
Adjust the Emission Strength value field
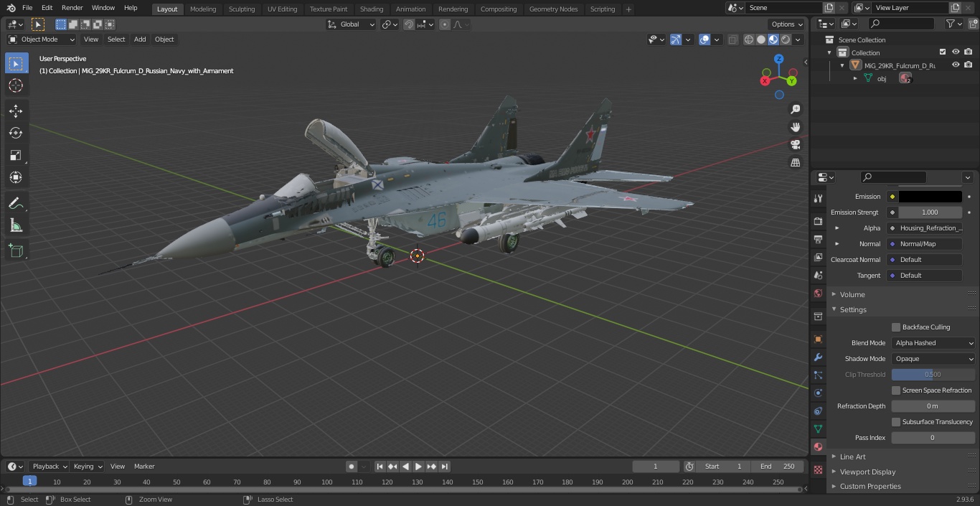coord(930,212)
